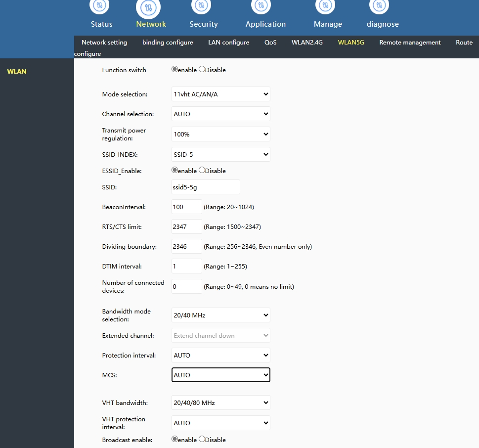Open the LAN configure tab
479x448 pixels.
click(228, 43)
